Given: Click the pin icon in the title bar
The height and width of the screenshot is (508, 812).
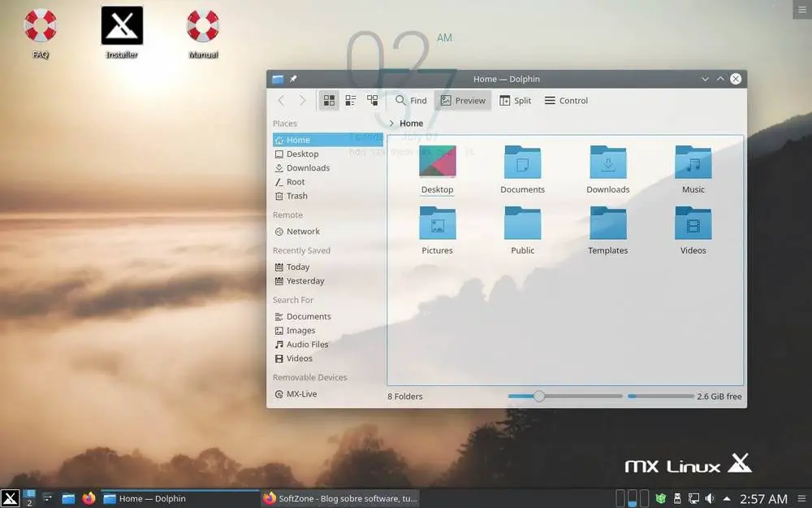Looking at the screenshot, I should pyautogui.click(x=293, y=79).
